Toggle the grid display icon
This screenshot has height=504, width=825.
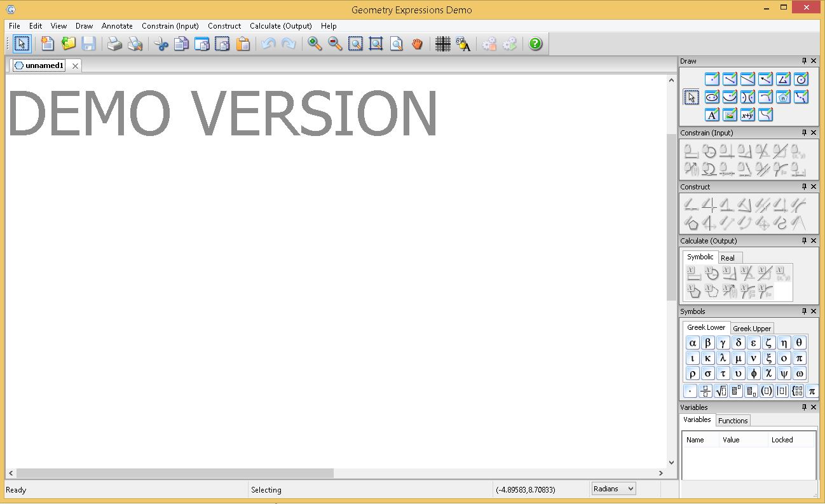[443, 44]
